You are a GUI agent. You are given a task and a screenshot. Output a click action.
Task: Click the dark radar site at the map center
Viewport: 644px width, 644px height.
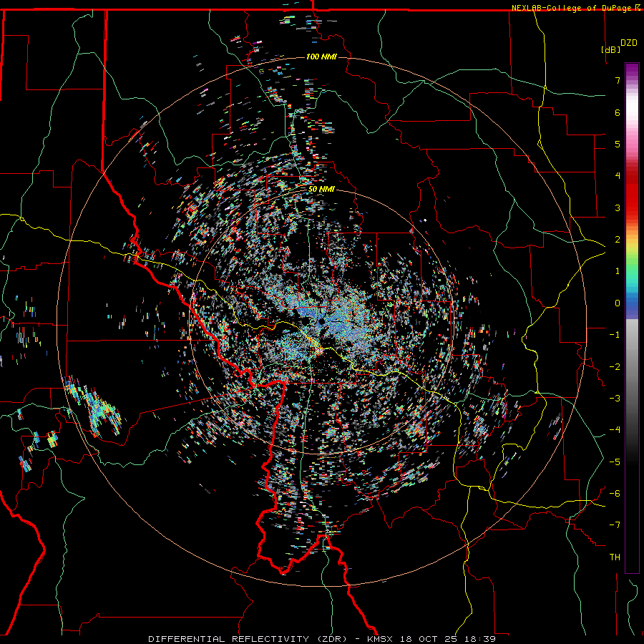pos(321,321)
